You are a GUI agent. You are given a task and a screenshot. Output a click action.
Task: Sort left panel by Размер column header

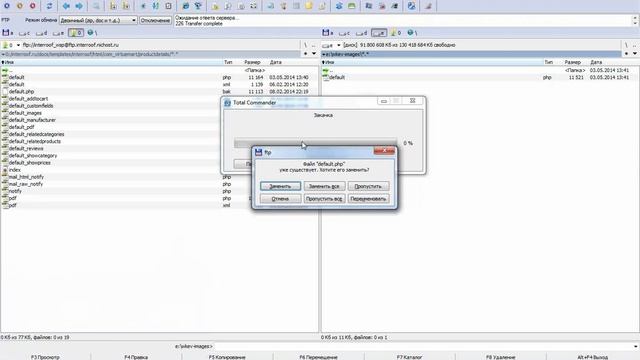click(252, 62)
